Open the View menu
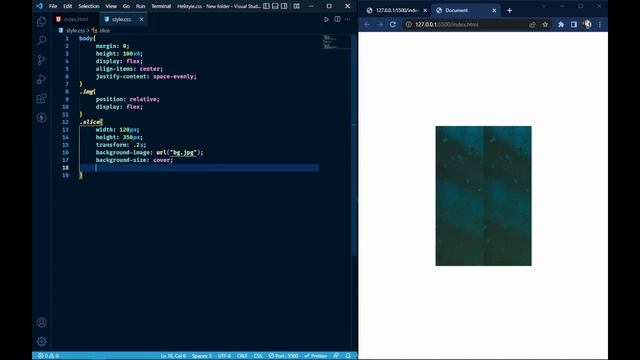 point(111,6)
